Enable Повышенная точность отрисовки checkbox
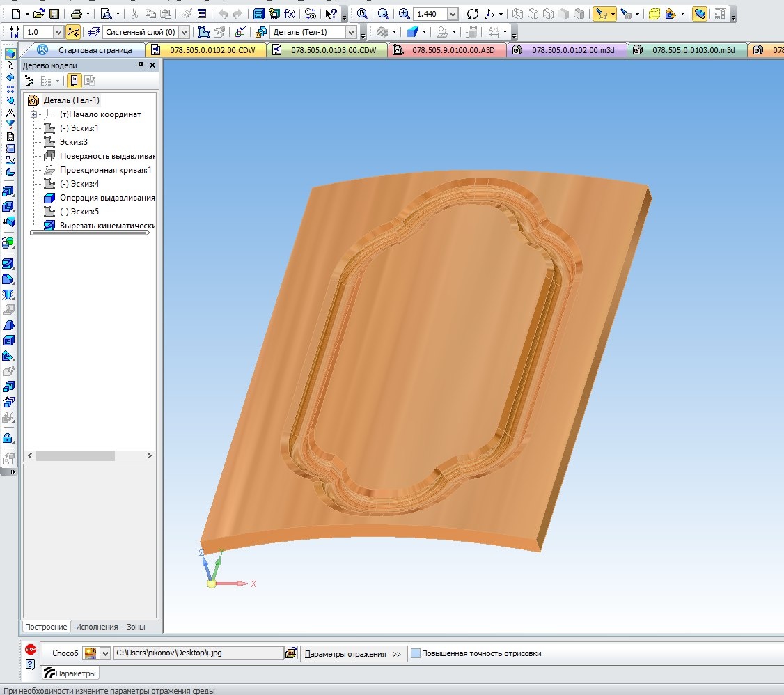Image resolution: width=784 pixels, height=695 pixels. coord(416,653)
